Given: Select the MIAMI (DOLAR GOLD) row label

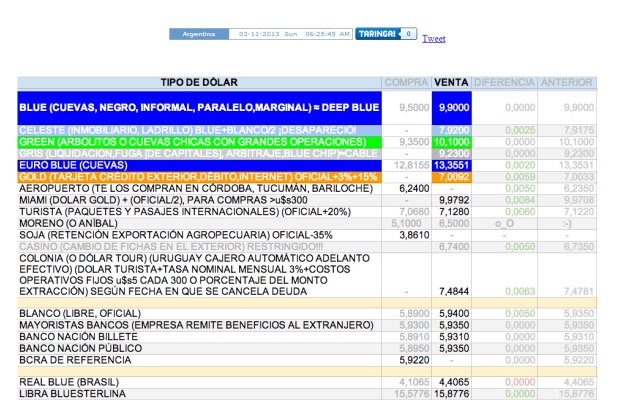Looking at the screenshot, I should coord(163,200).
